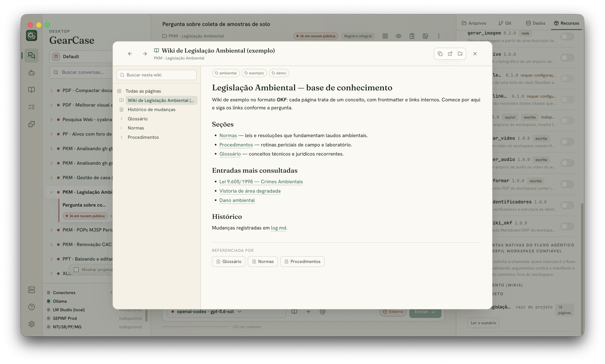Toggle the dentificadores resource switch
This screenshot has height=364, width=605.
tap(567, 205)
